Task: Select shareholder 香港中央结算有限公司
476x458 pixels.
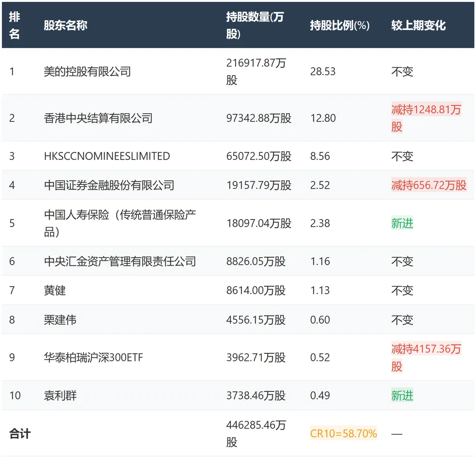Action: tap(98, 118)
